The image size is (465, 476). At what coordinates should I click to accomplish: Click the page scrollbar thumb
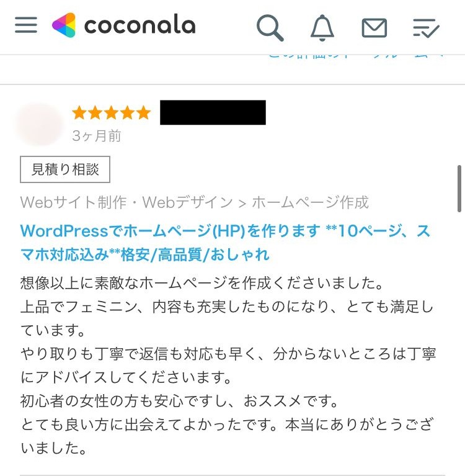[459, 189]
